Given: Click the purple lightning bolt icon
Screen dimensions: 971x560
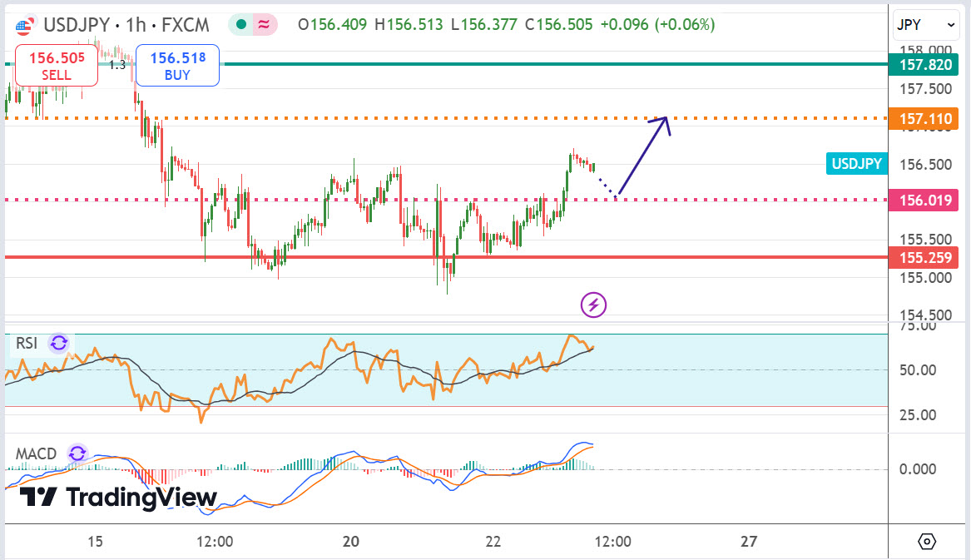Looking at the screenshot, I should (593, 305).
